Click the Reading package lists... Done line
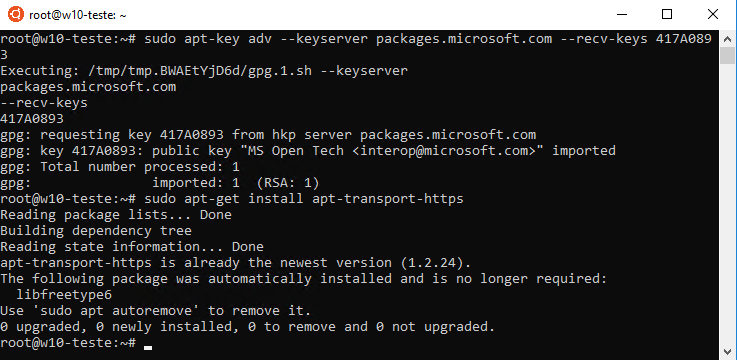This screenshot has height=360, width=737. point(116,215)
